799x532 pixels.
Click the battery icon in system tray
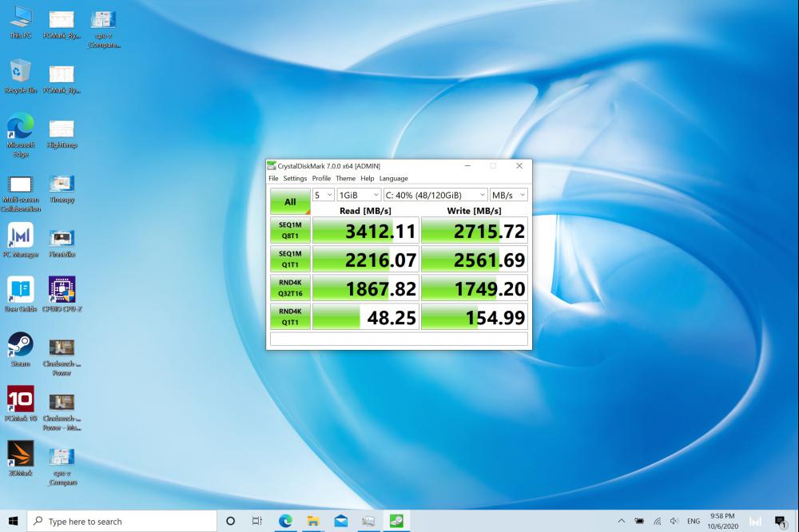[639, 521]
